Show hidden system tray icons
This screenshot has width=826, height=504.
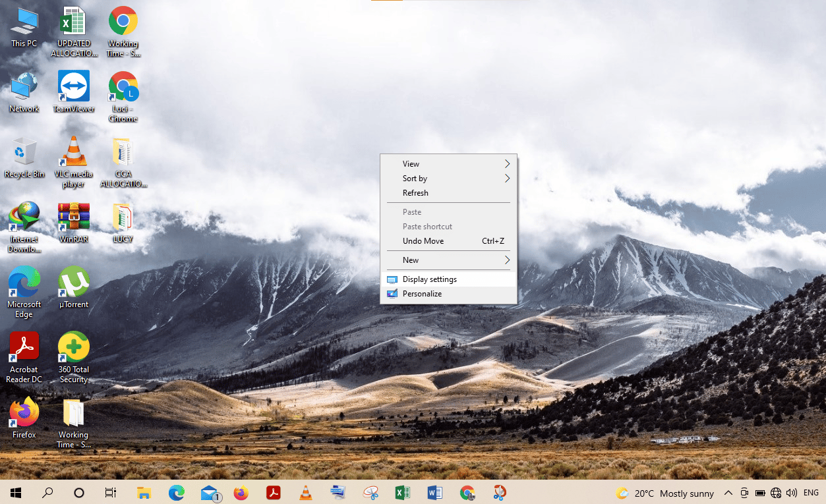coord(728,493)
